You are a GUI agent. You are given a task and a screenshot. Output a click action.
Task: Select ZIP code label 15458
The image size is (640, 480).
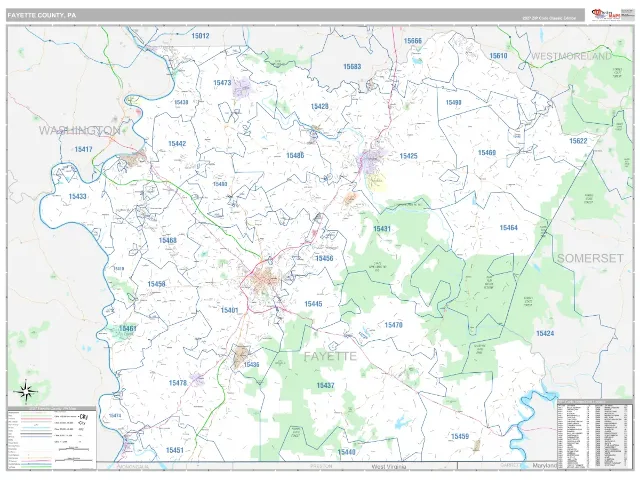156,284
